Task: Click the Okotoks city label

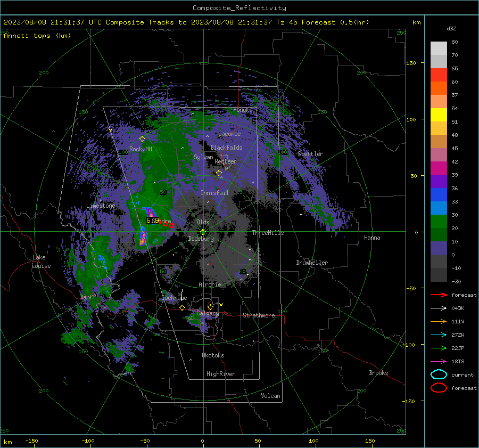Action: point(213,355)
